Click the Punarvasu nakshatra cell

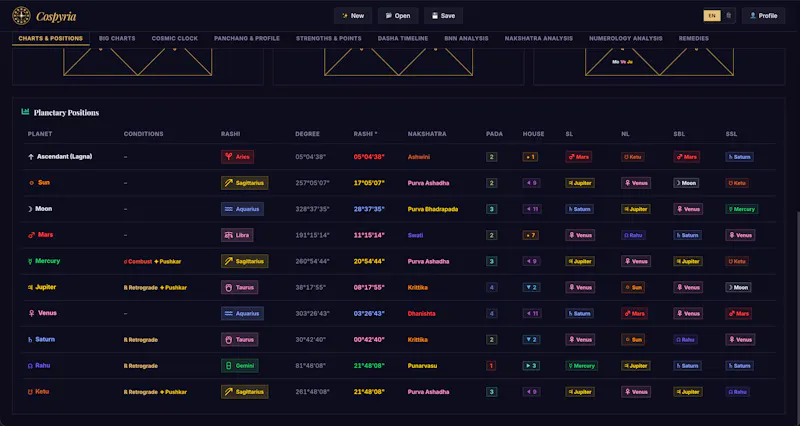[x=422, y=366]
